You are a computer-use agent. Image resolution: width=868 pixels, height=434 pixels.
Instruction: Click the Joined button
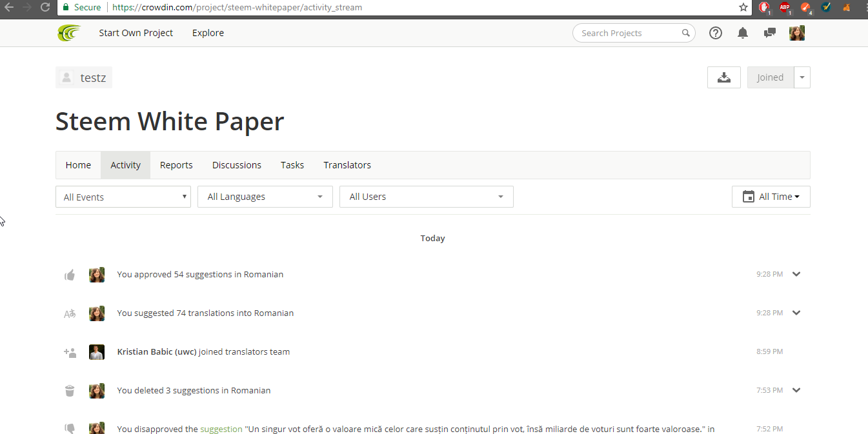pyautogui.click(x=771, y=77)
